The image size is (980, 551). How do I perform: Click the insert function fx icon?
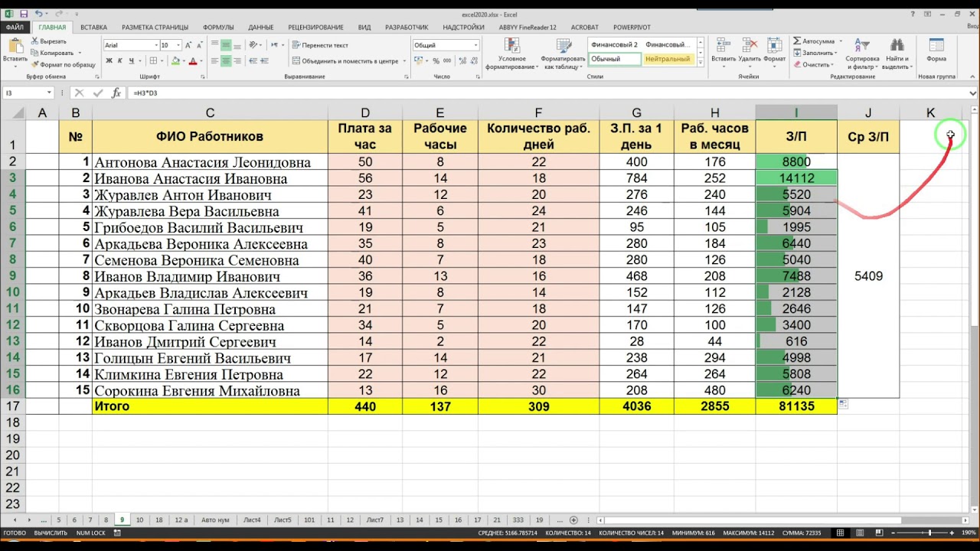(x=116, y=93)
